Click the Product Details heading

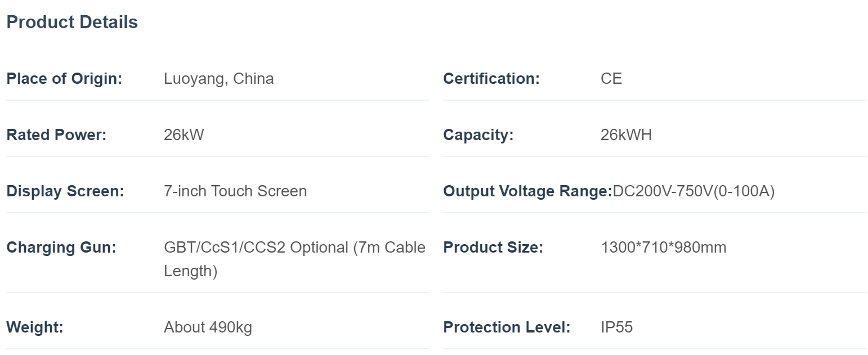point(72,23)
